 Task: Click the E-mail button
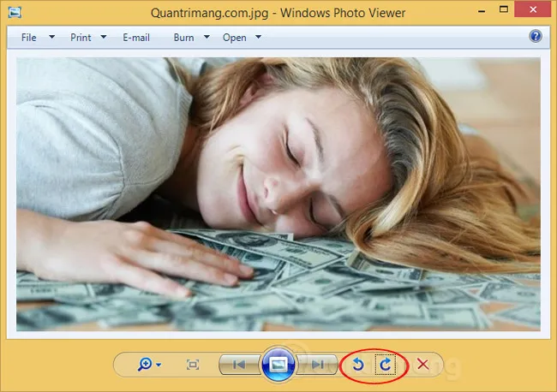tap(136, 38)
